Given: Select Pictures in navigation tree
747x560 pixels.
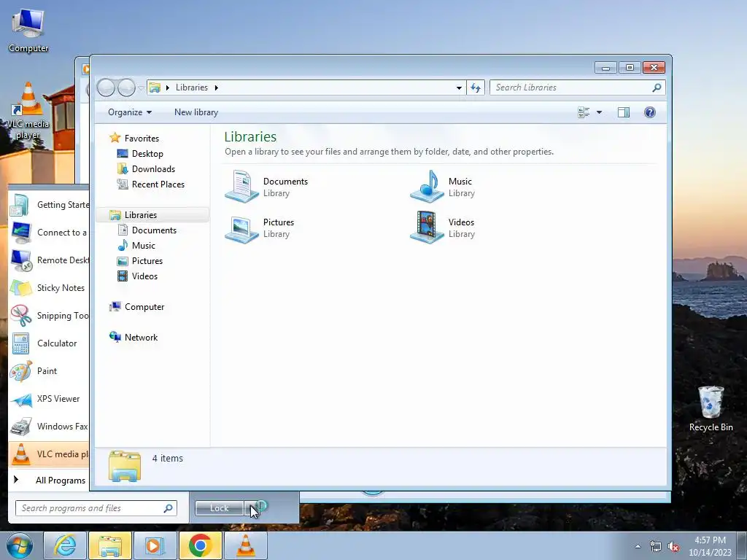Looking at the screenshot, I should pos(147,261).
